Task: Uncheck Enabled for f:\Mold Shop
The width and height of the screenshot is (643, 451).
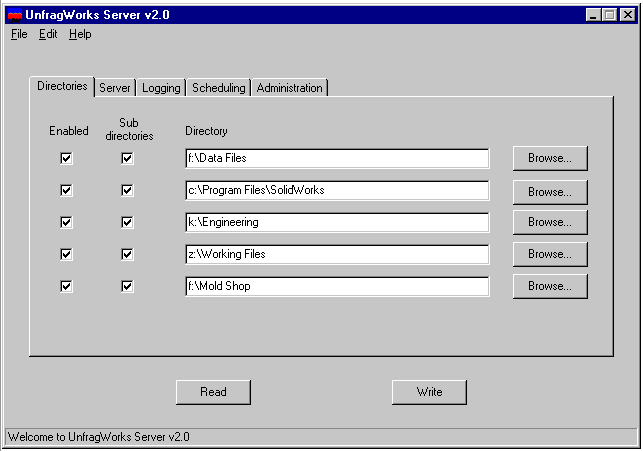Action: pyautogui.click(x=66, y=286)
